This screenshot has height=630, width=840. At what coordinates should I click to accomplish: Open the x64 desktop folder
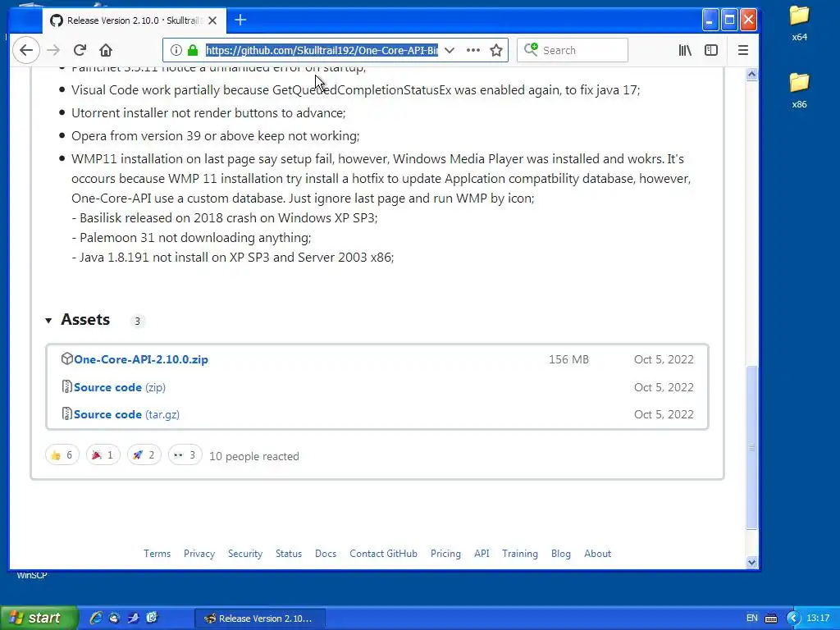[799, 24]
